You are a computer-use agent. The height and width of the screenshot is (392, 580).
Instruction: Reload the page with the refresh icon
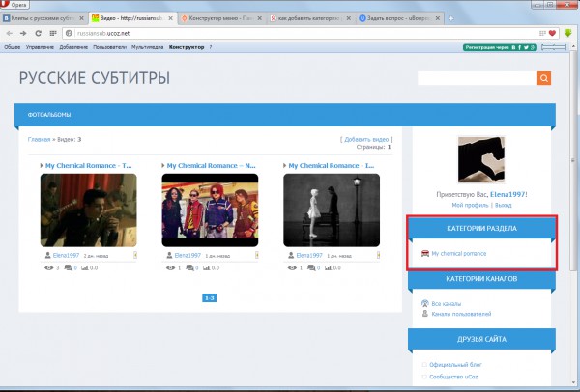tap(38, 33)
